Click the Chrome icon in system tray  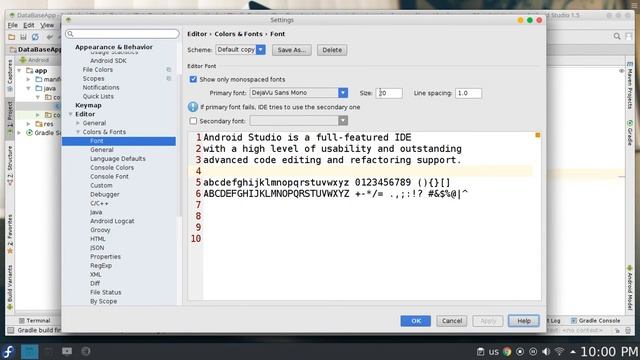point(507,351)
